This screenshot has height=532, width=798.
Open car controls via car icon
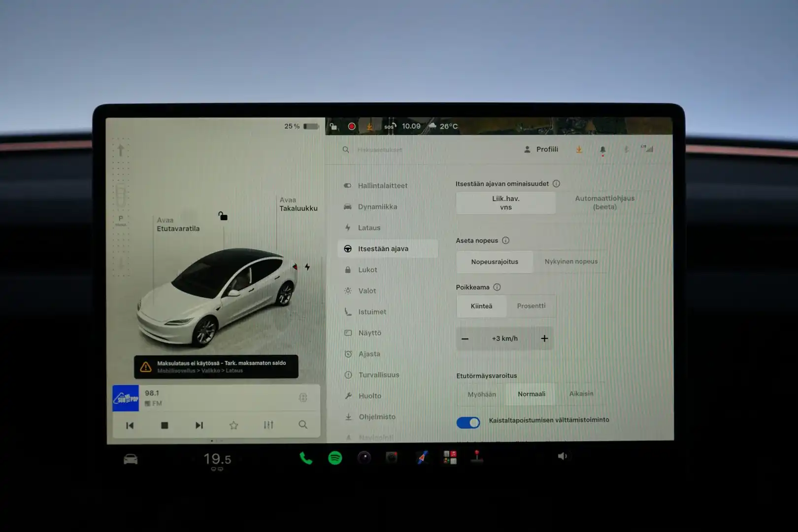(x=131, y=459)
